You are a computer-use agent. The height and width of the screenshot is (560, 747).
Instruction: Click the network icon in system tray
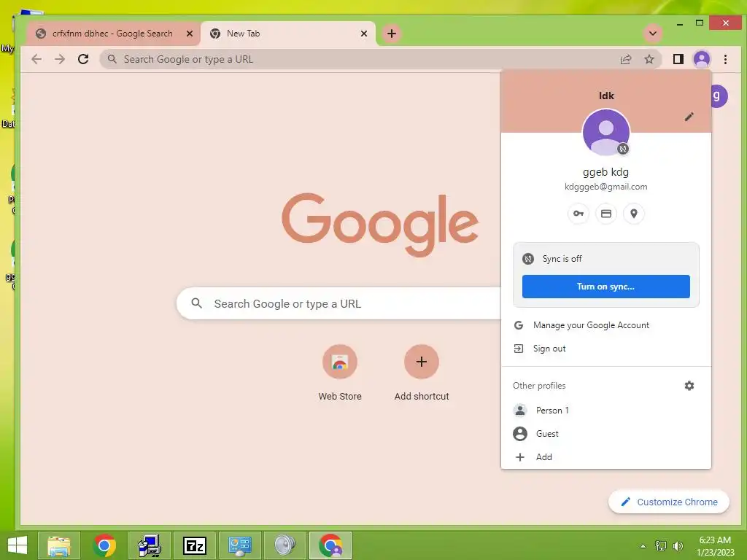(661, 545)
